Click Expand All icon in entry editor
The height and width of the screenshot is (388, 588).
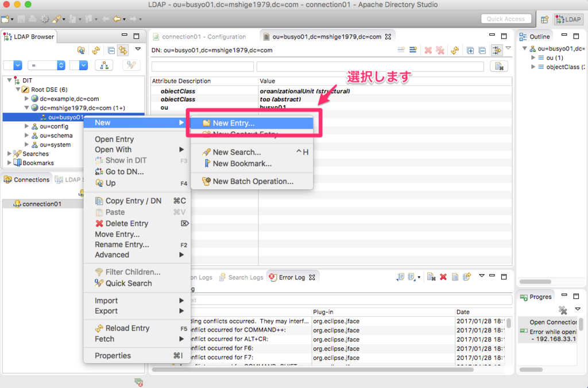coord(470,50)
